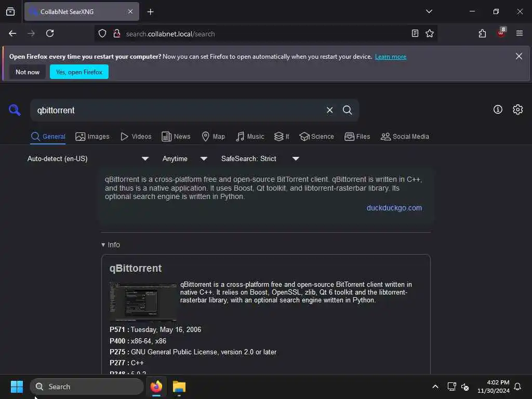Image resolution: width=532 pixels, height=399 pixels.
Task: Select the General search tab
Action: point(48,137)
